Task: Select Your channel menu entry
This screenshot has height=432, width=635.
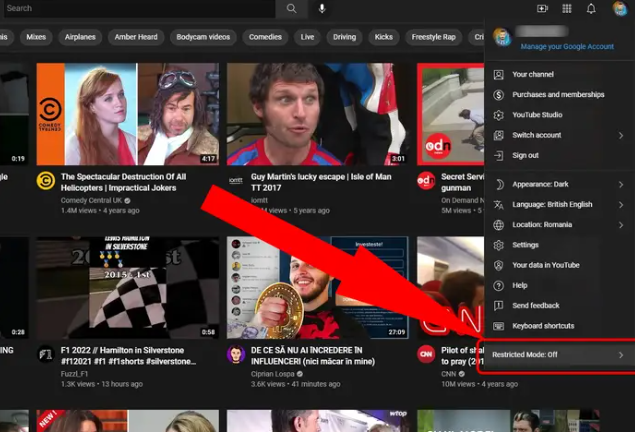Action: point(560,74)
